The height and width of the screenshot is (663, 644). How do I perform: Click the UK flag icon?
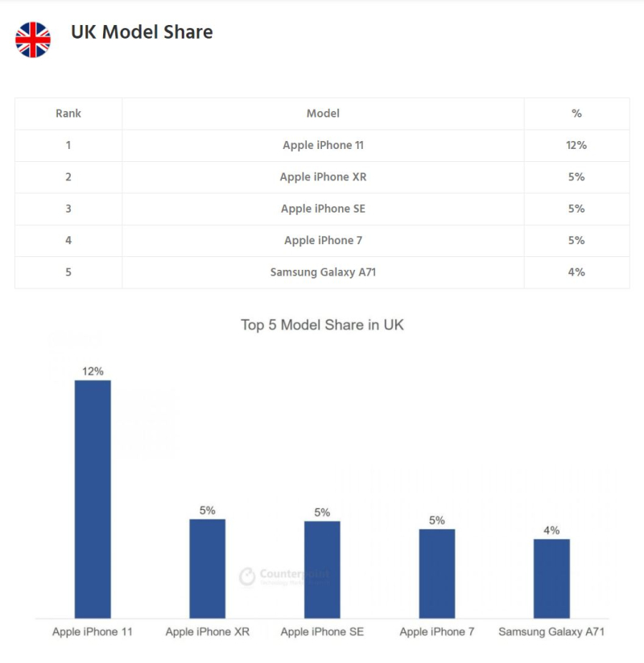point(33,39)
